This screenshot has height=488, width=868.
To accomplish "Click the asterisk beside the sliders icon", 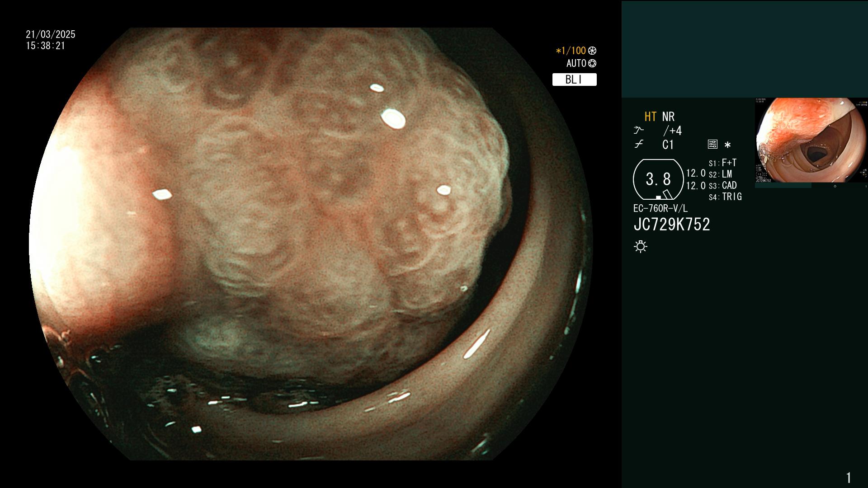I will (x=727, y=145).
